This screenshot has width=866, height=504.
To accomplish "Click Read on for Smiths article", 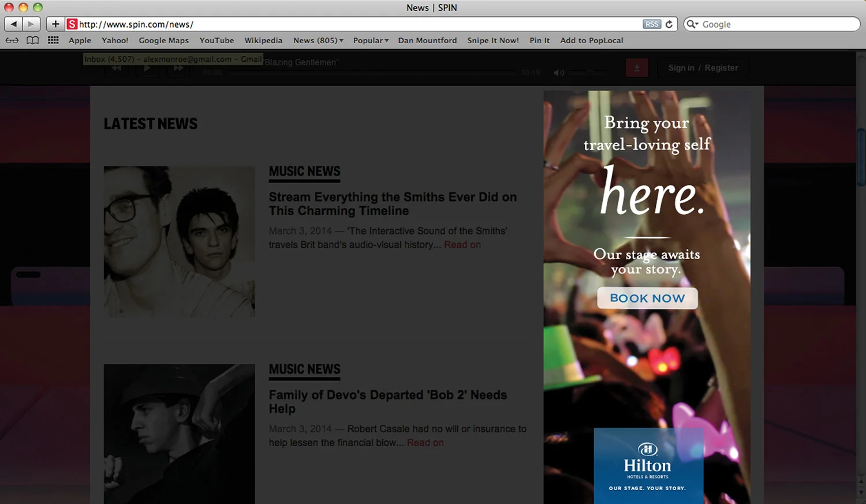I will pyautogui.click(x=462, y=245).
